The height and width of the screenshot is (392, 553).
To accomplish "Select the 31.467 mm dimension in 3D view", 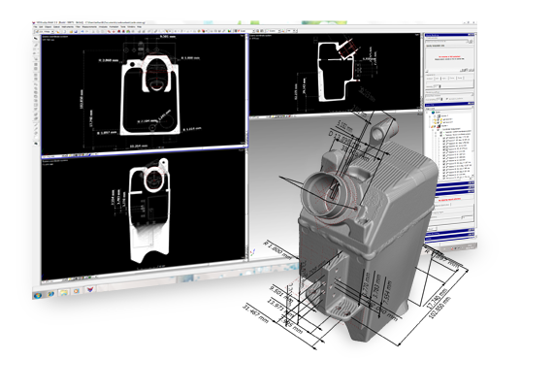I will click(x=255, y=313).
